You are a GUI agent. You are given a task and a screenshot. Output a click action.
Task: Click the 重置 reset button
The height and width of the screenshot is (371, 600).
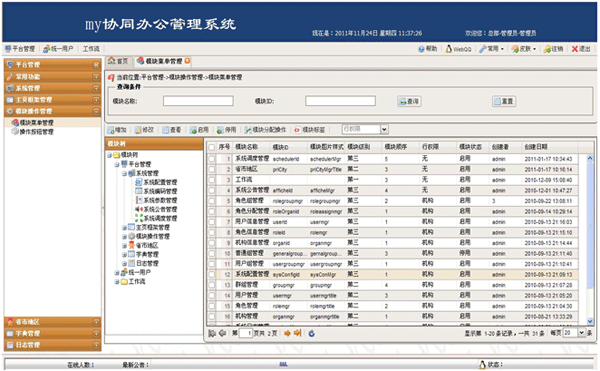click(x=504, y=101)
